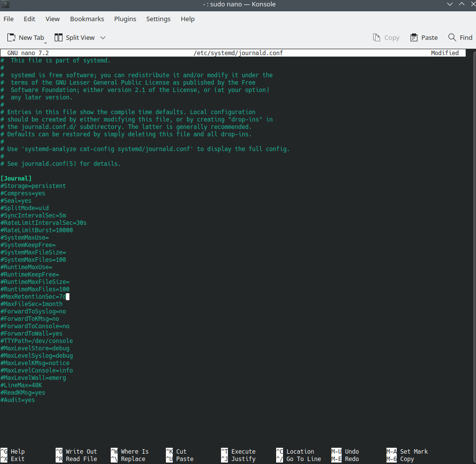Screen dimensions: 476x464
Task: Paste clipboard using the Paste toolbar button
Action: coord(423,37)
